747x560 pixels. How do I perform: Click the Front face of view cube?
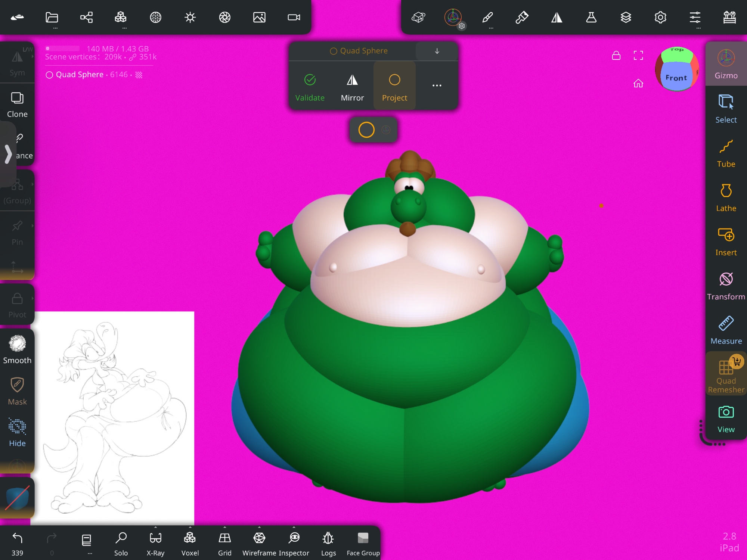pyautogui.click(x=676, y=78)
